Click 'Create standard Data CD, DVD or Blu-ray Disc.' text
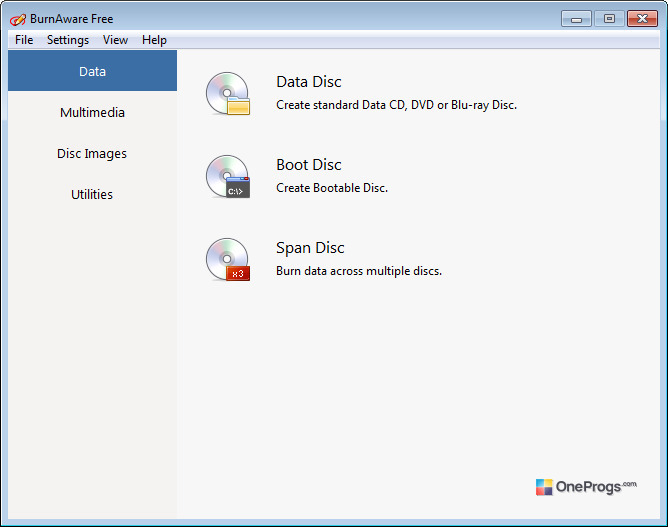Viewport: 668px width, 527px height. point(396,105)
